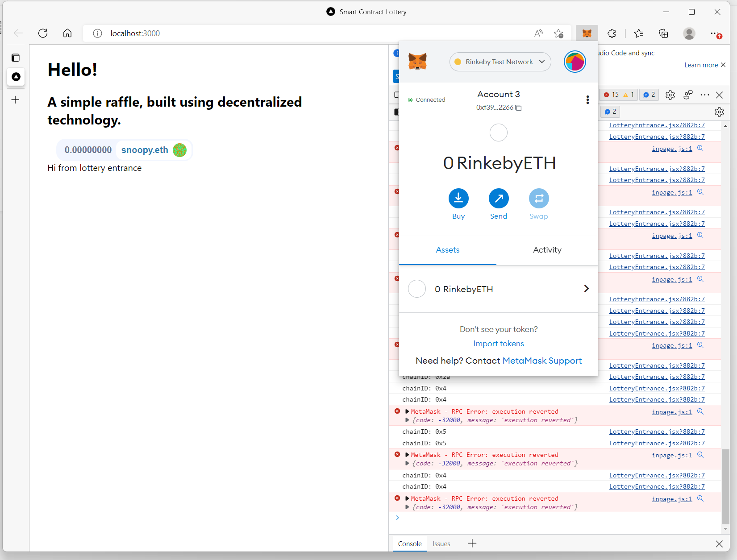
Task: Open the Favorites star-list icon
Action: (639, 33)
